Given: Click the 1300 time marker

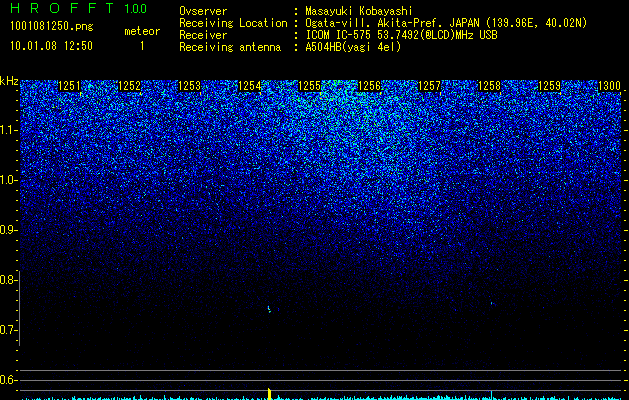Looking at the screenshot, I should pyautogui.click(x=609, y=86).
